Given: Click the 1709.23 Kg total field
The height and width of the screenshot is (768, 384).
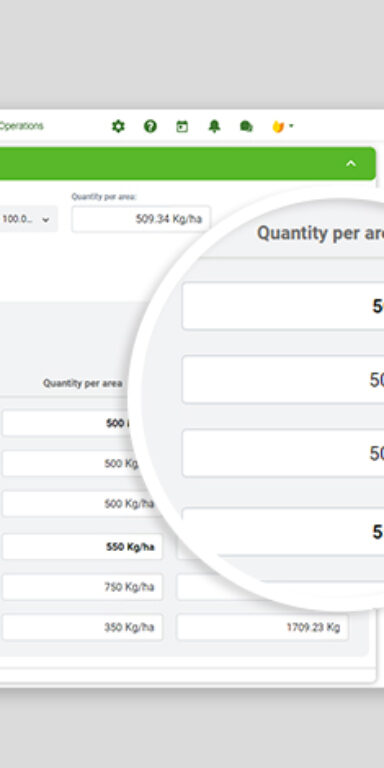Looking at the screenshot, I should (263, 627).
